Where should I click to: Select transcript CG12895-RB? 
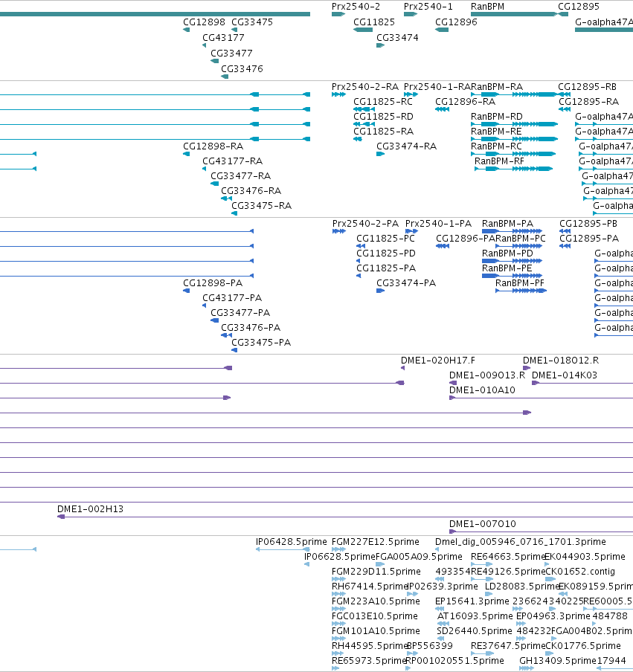pos(587,87)
